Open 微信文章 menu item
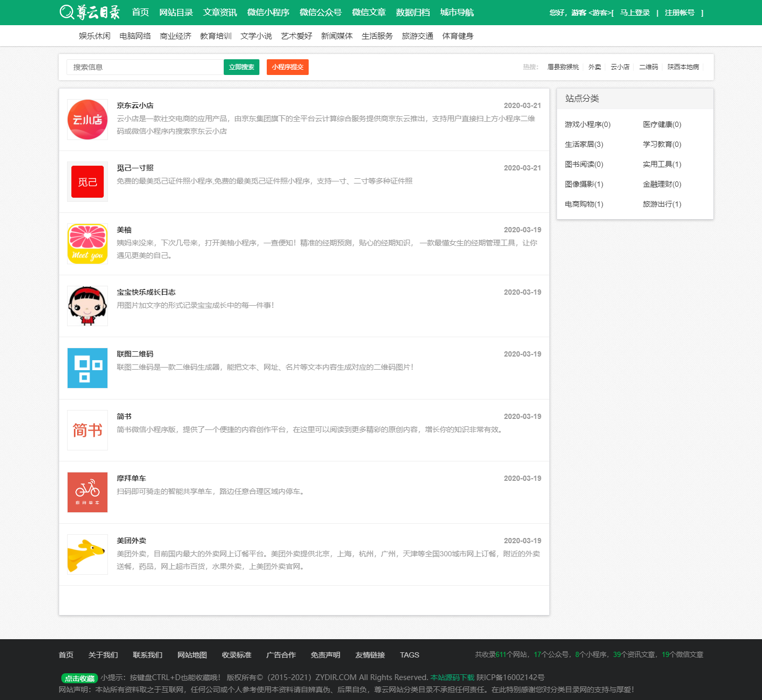 click(369, 12)
